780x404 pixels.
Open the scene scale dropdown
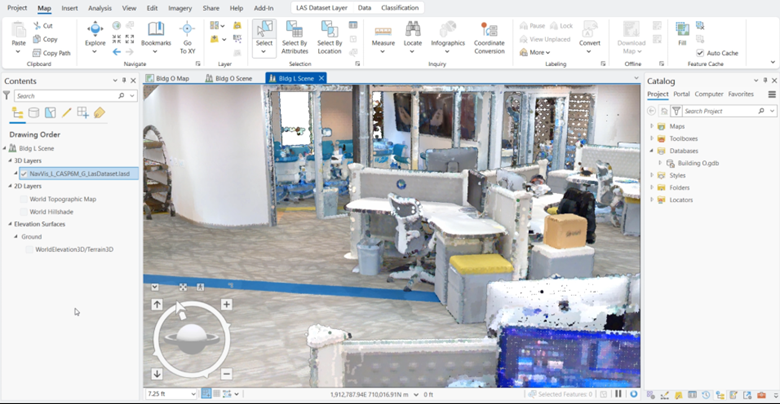pos(193,394)
